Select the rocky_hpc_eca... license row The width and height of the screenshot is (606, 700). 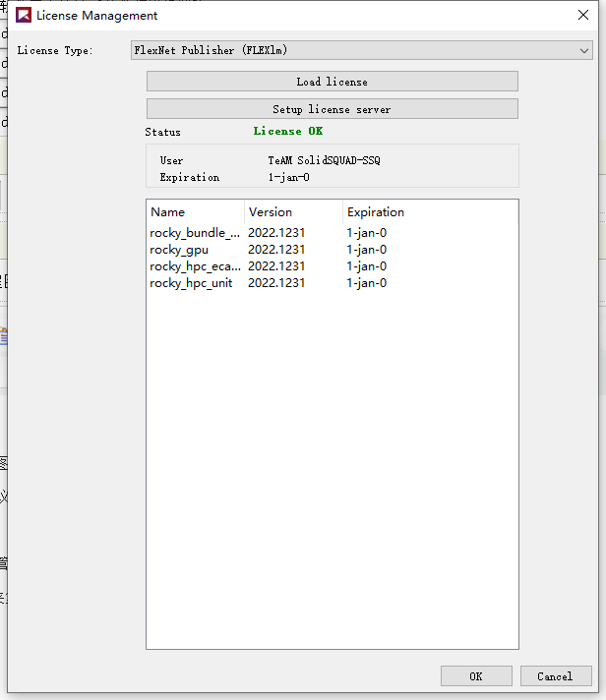tap(333, 266)
